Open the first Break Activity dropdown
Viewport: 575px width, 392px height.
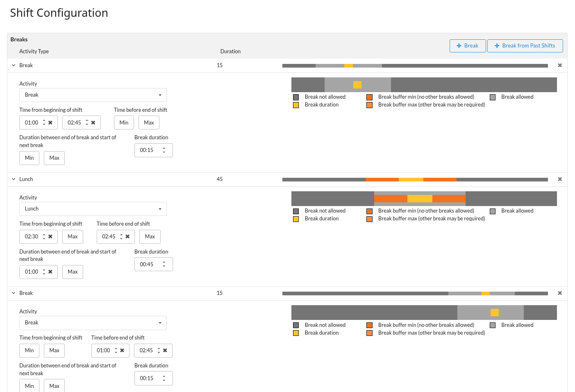93,95
